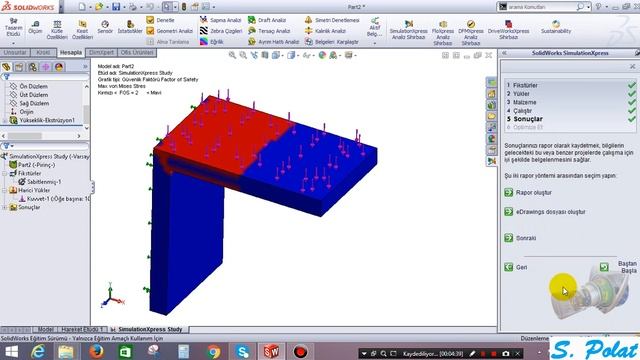Toggle Zebra Çizgileri display
640x360 pixels.
pos(221,31)
